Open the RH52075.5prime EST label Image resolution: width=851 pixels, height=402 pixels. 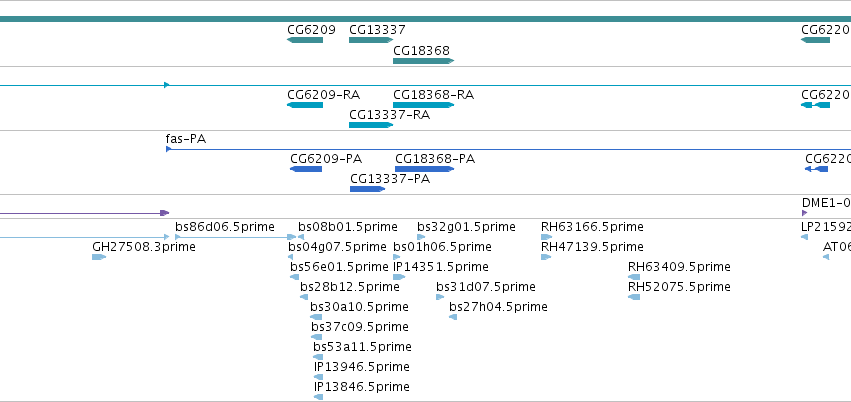(679, 286)
